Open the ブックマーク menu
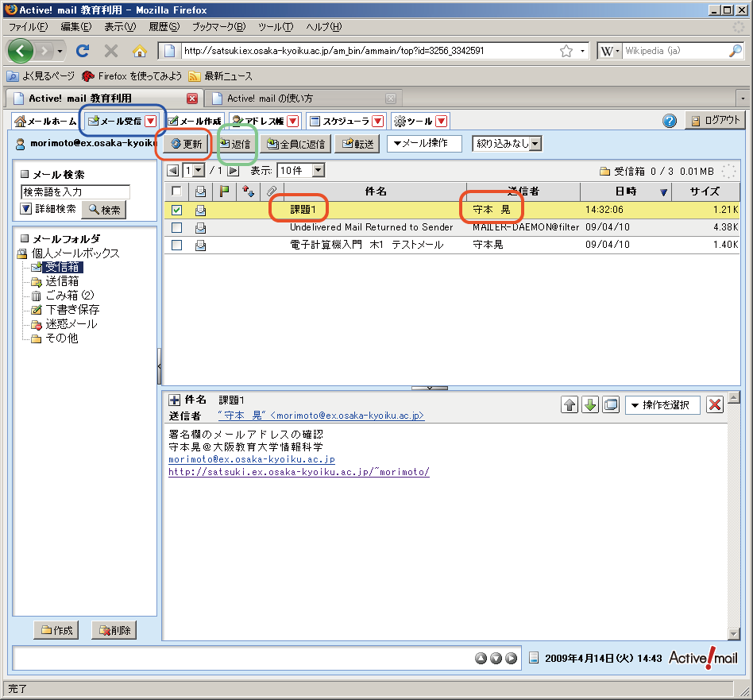Viewport: 753px width, 700px height. (x=218, y=27)
